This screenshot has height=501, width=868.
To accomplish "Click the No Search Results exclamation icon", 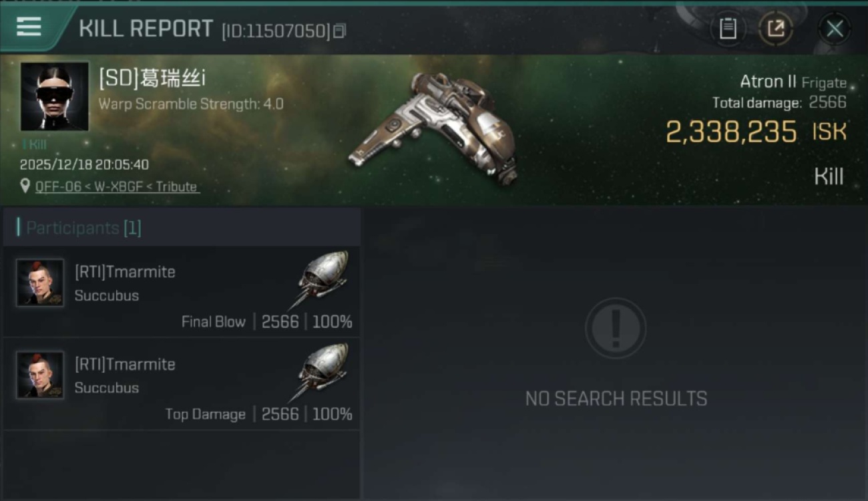I will point(616,328).
